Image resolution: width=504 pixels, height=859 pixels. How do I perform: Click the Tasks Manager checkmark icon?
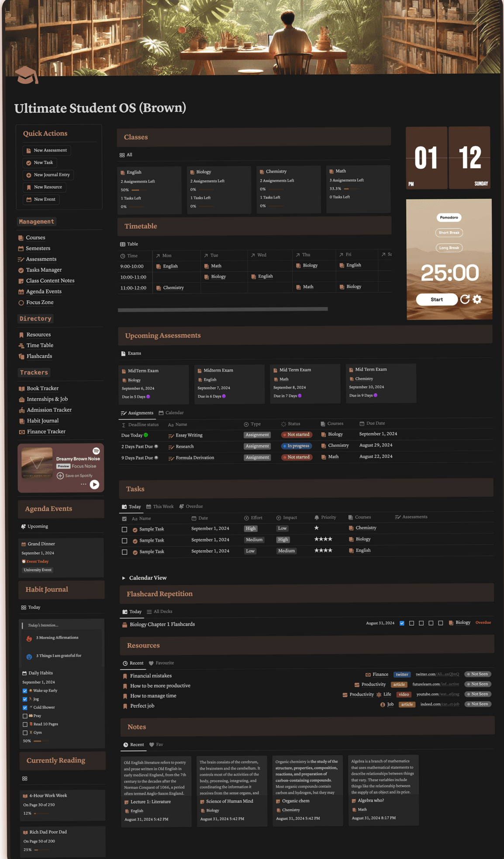[x=21, y=270]
